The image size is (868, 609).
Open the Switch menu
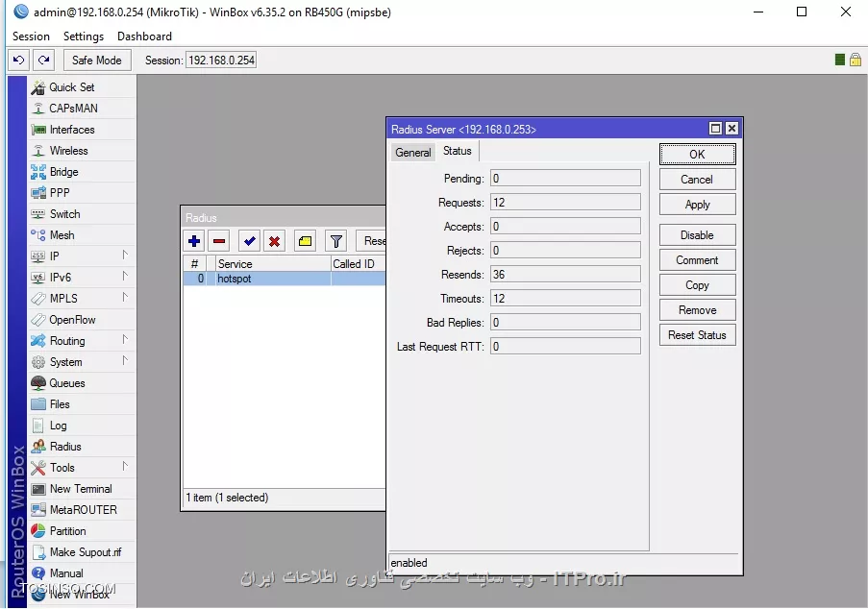[x=81, y=214]
